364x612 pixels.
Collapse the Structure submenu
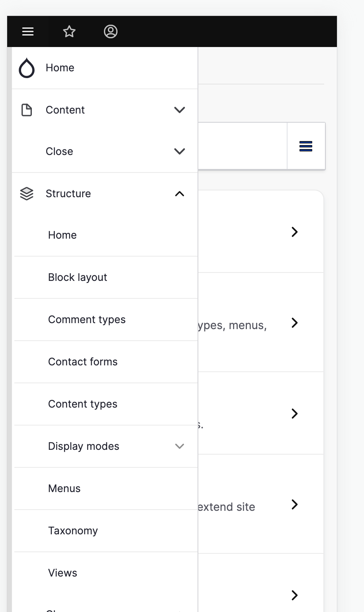click(179, 194)
